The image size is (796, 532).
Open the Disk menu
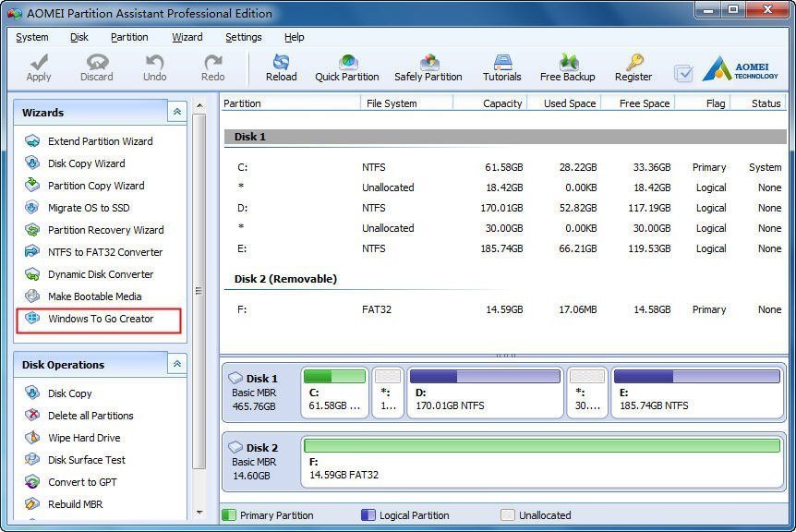tap(79, 37)
